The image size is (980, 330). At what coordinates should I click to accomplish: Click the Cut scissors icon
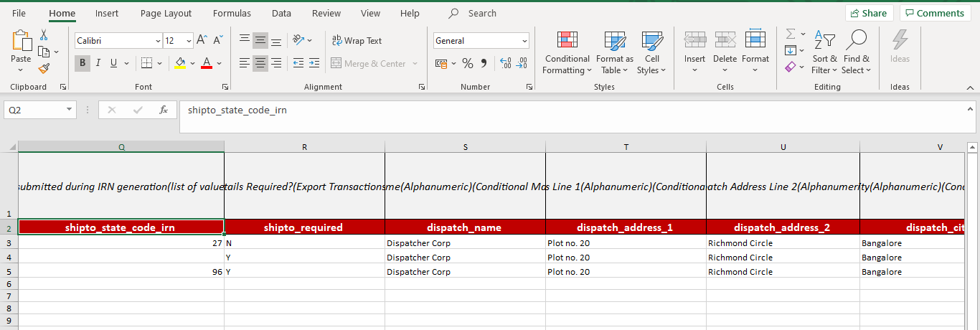tap(44, 34)
